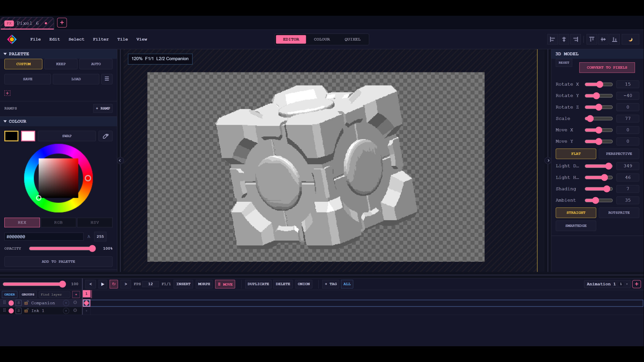Open the Select menu
Viewport: 644px width, 362px height.
point(76,39)
